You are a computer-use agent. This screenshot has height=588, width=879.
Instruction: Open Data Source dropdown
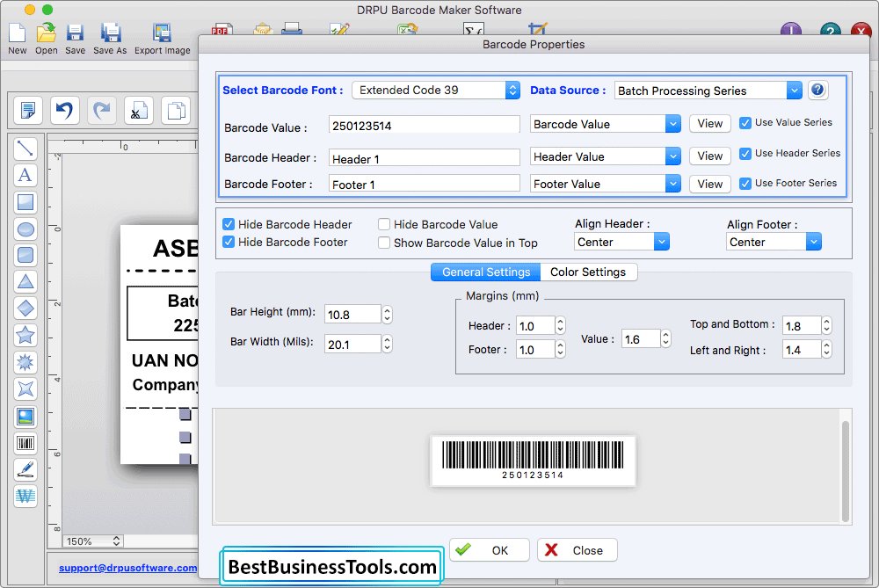(708, 91)
